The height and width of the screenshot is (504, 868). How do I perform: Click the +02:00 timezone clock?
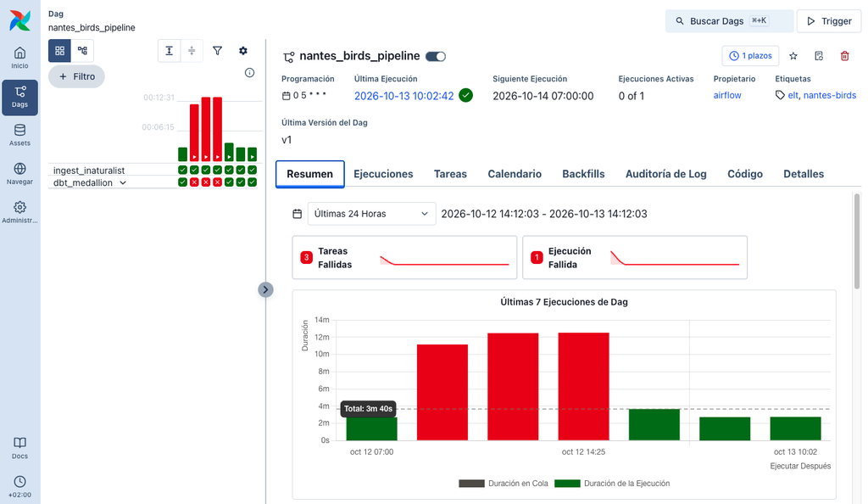pos(20,487)
